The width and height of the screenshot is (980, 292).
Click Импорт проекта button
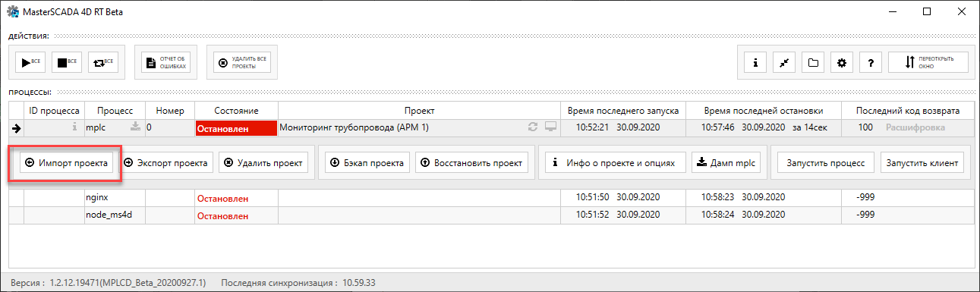coord(67,162)
